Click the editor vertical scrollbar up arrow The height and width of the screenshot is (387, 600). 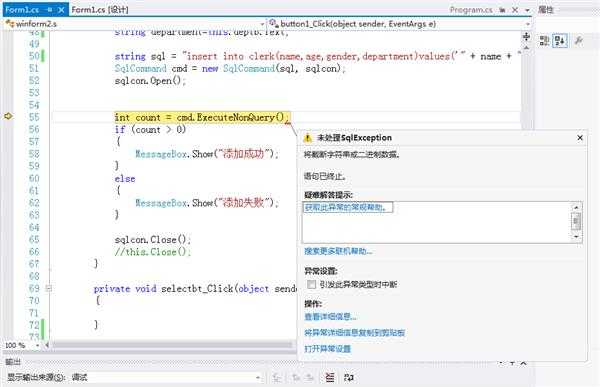click(527, 48)
